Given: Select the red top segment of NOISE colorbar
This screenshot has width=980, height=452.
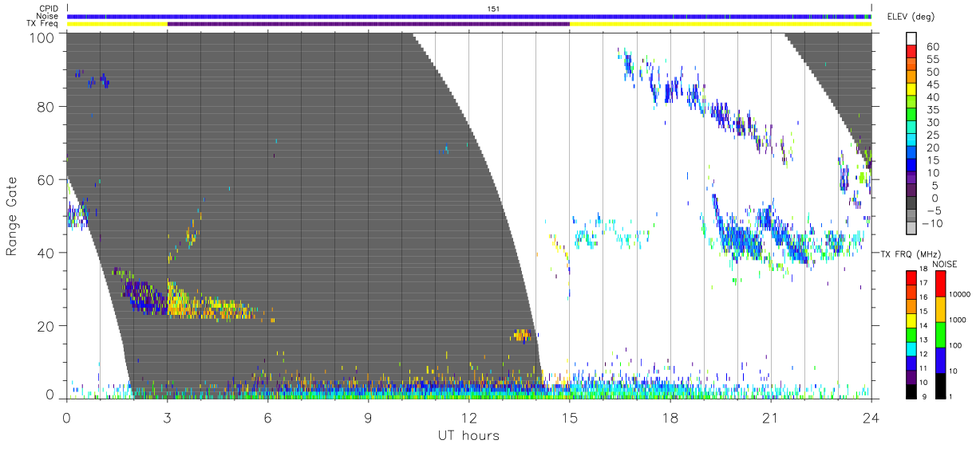Looking at the screenshot, I should tap(939, 283).
